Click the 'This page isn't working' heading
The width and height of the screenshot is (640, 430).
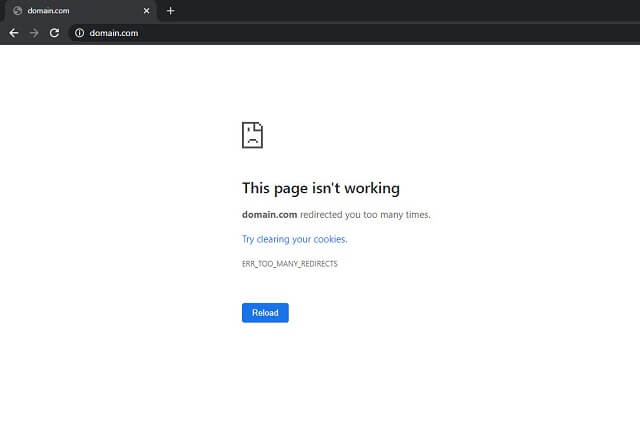(x=321, y=188)
